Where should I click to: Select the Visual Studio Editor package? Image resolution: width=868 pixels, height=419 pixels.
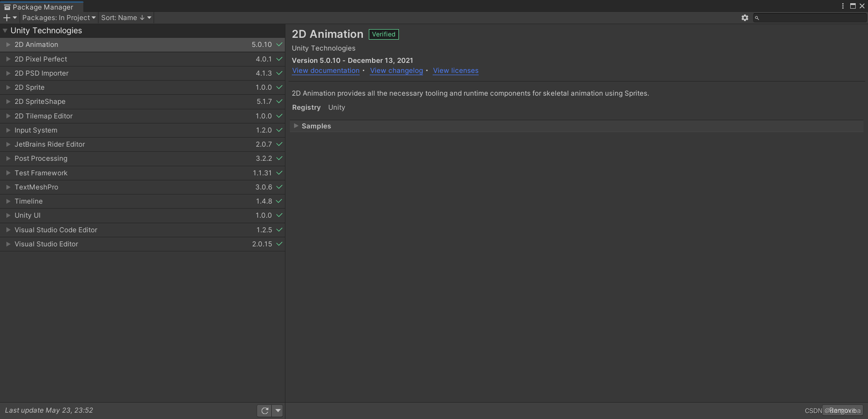[142, 244]
